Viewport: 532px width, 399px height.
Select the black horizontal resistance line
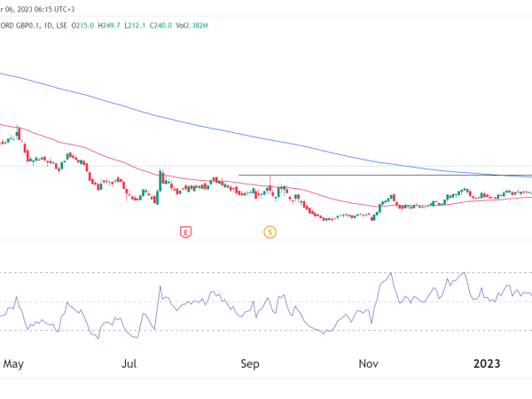click(x=355, y=176)
